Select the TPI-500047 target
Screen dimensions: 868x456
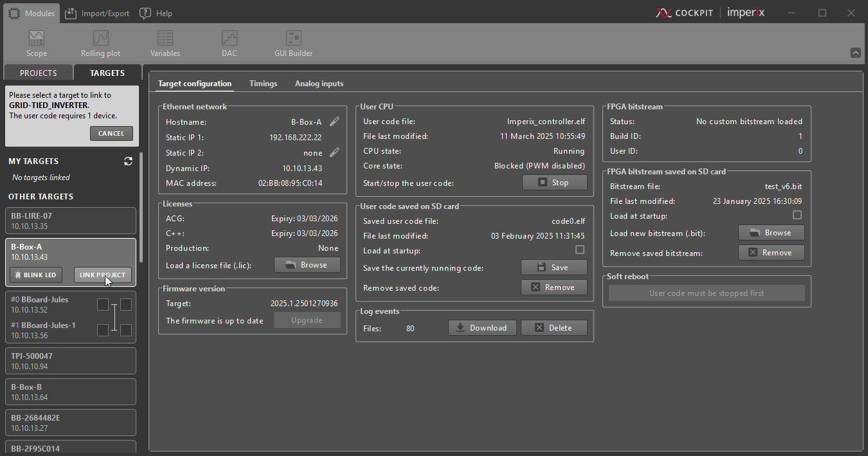71,361
